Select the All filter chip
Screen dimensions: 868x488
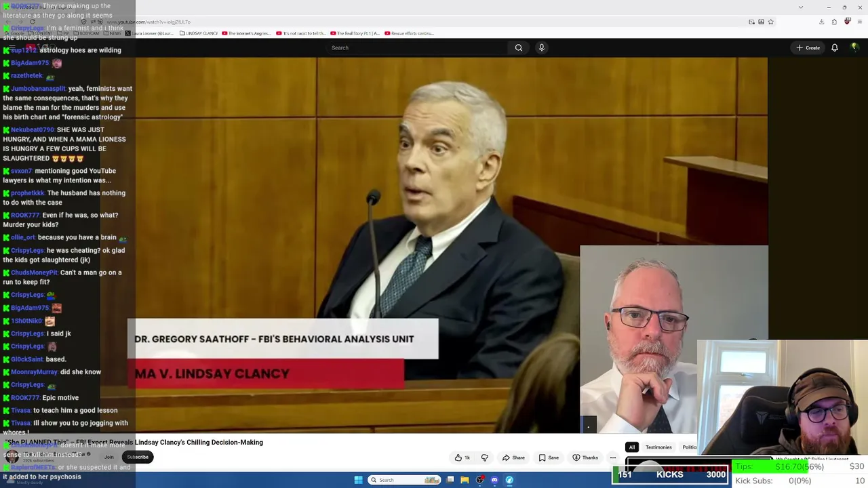point(632,447)
